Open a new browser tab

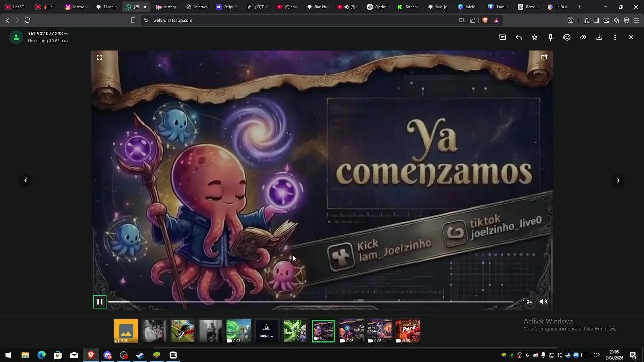(x=579, y=7)
